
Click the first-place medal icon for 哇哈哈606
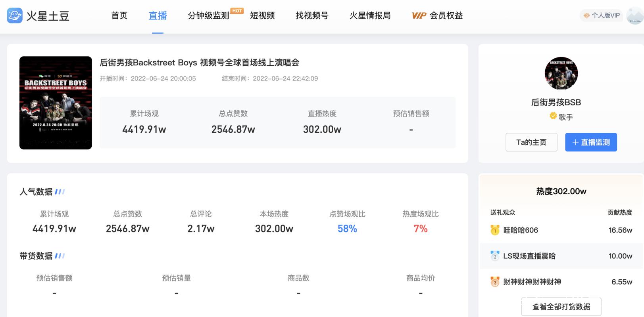(x=495, y=230)
